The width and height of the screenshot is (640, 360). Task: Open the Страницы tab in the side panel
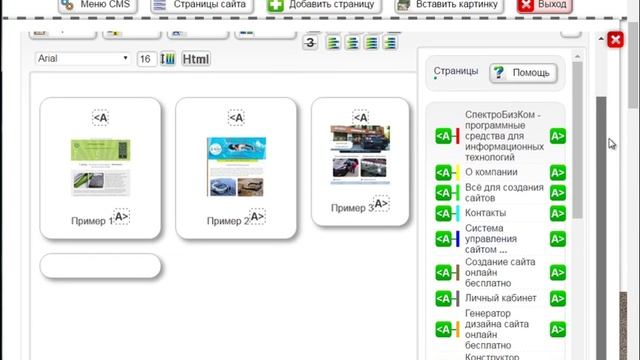tap(456, 71)
